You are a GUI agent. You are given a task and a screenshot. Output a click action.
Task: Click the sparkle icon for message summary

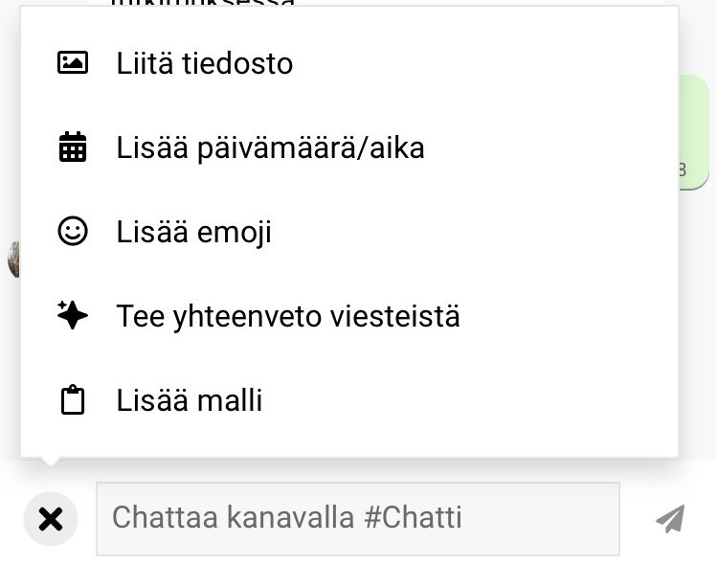[73, 316]
